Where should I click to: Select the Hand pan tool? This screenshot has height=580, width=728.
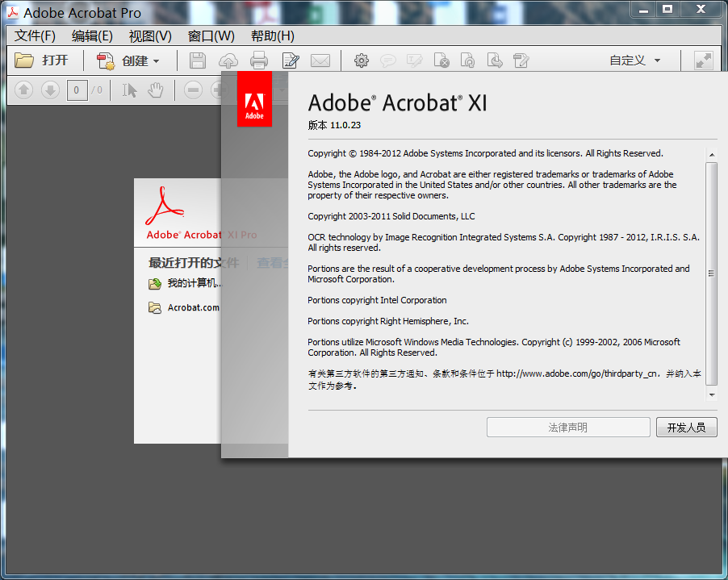coord(155,90)
